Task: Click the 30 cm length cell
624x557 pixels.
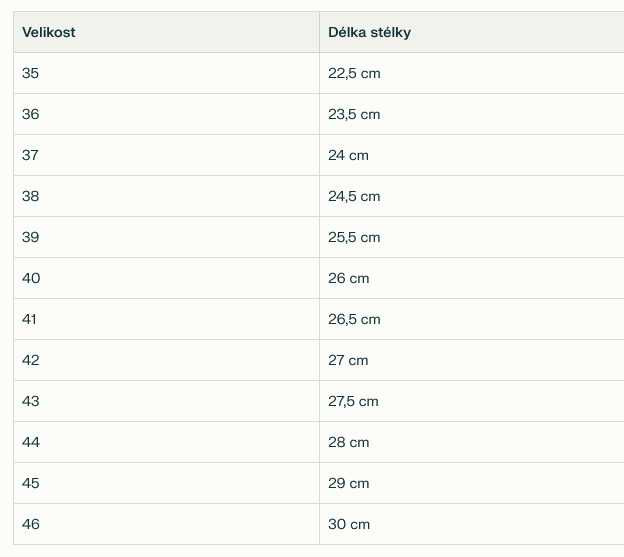Action: point(349,524)
